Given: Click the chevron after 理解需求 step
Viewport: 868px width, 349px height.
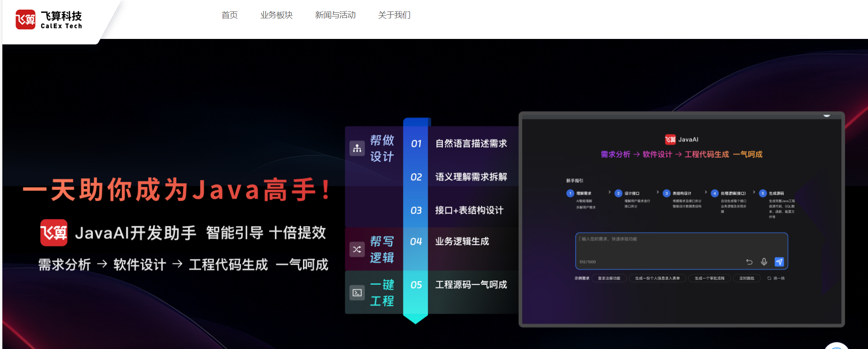Looking at the screenshot, I should click(609, 192).
